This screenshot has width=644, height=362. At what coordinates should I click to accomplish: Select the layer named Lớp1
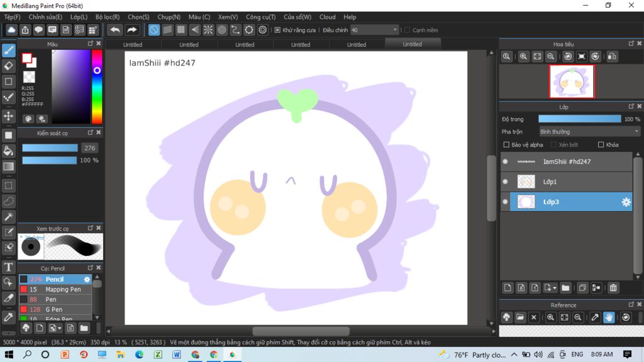(567, 182)
